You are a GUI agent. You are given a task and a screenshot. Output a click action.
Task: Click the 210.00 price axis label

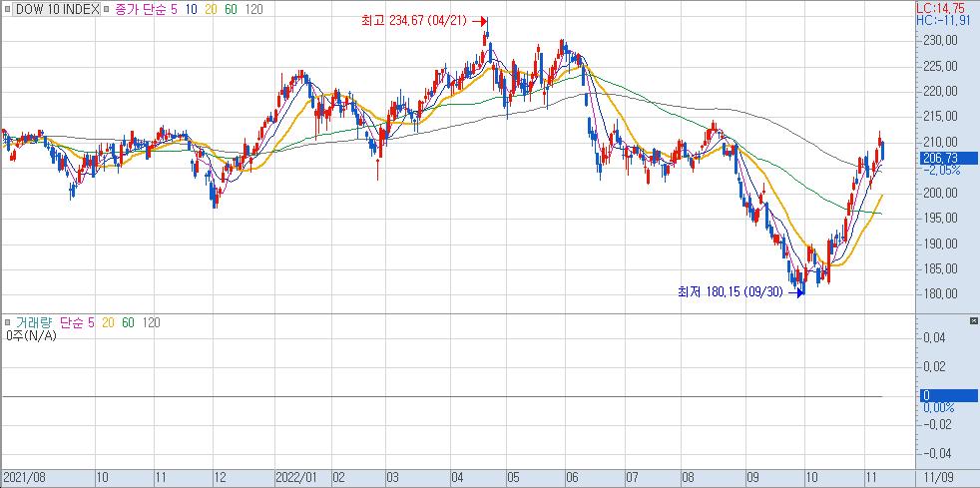click(941, 142)
